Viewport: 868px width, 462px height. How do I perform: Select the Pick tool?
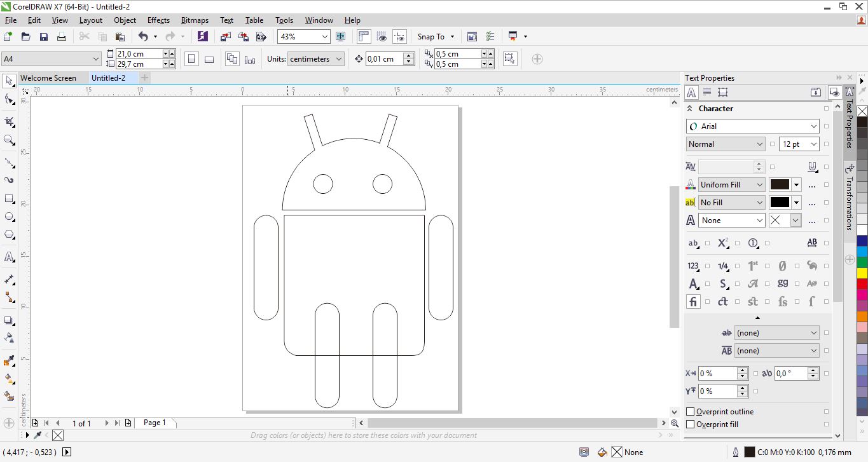coord(9,81)
